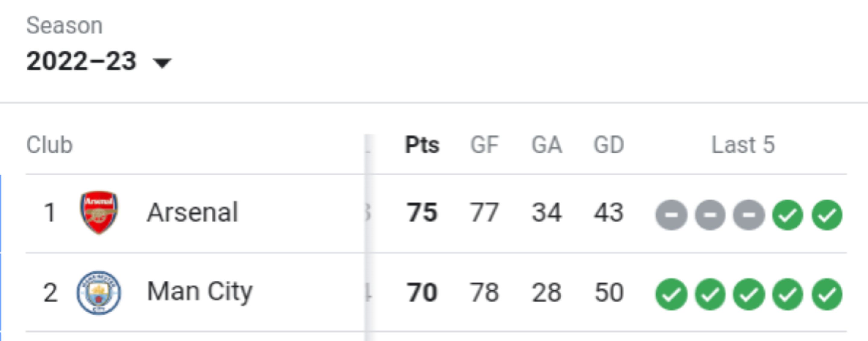This screenshot has height=341, width=868.
Task: Select Arsenal's first gray draw result icon
Action: [671, 215]
